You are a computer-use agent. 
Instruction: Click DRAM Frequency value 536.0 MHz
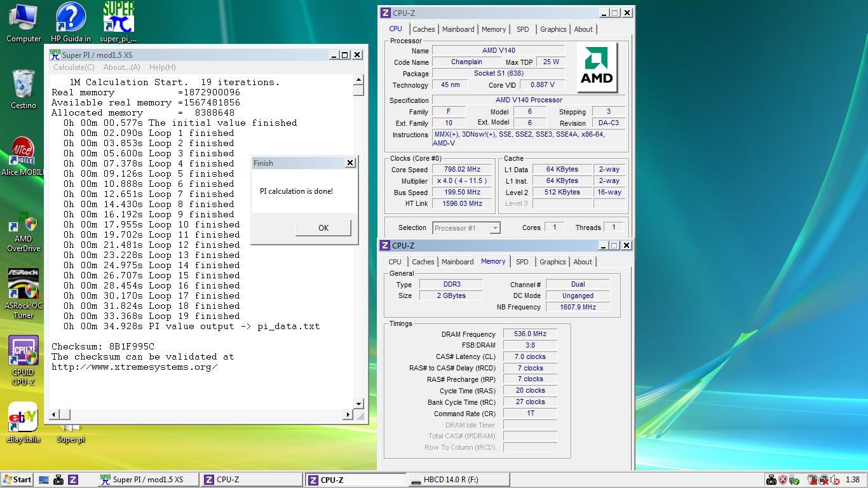[x=530, y=334]
